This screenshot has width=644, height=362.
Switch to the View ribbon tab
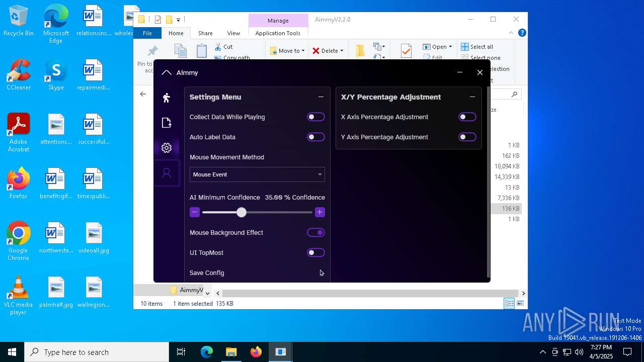tap(233, 33)
